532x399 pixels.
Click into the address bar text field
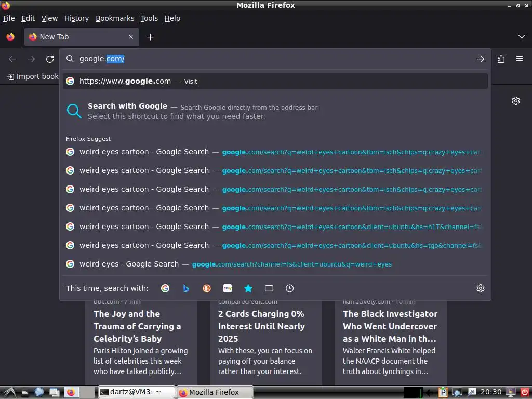coord(275,59)
